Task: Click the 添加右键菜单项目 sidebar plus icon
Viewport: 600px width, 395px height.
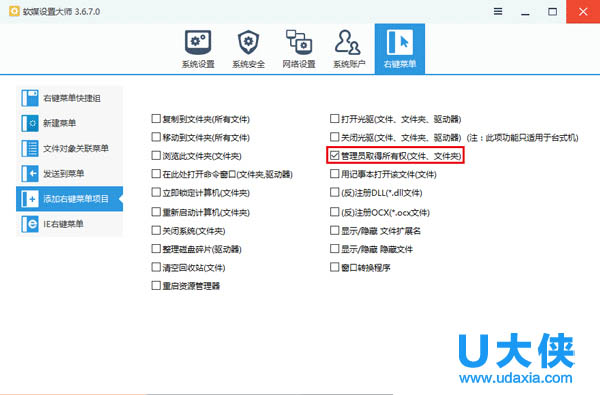Action: (30, 199)
